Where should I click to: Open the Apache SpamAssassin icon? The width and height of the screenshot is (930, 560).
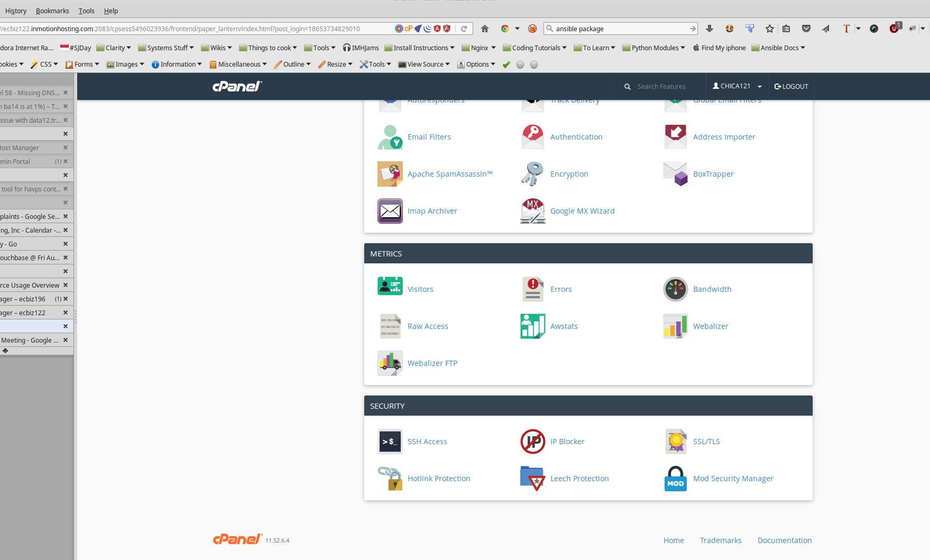click(x=390, y=174)
